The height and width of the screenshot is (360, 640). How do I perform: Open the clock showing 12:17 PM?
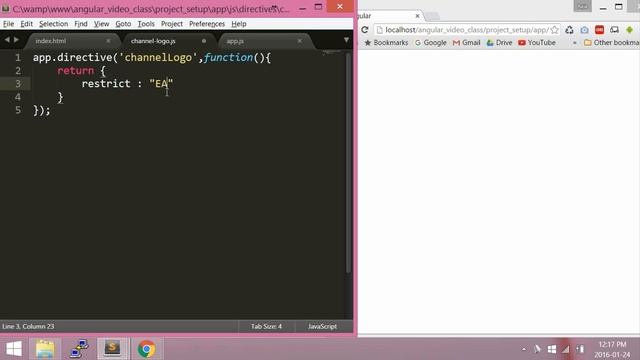[x=612, y=349]
